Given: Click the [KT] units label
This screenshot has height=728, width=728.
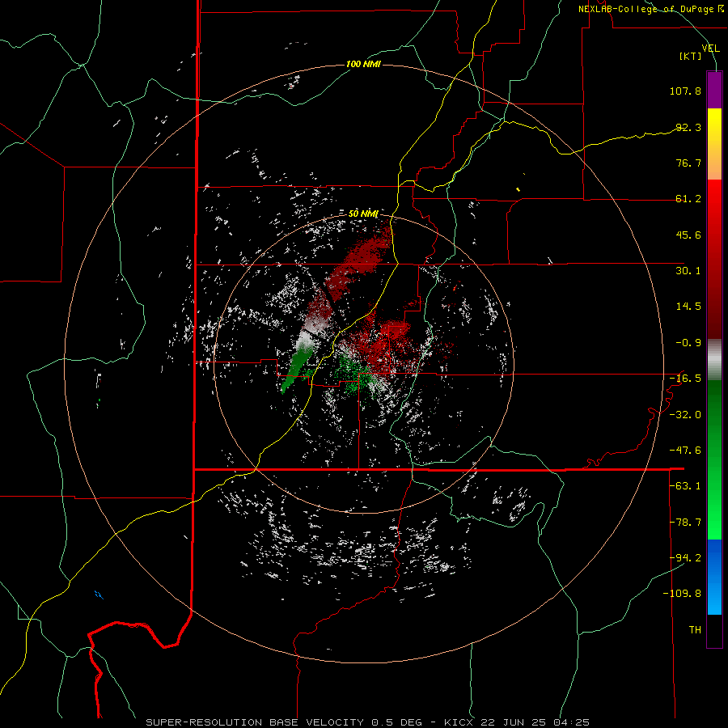Looking at the screenshot, I should coord(691,56).
